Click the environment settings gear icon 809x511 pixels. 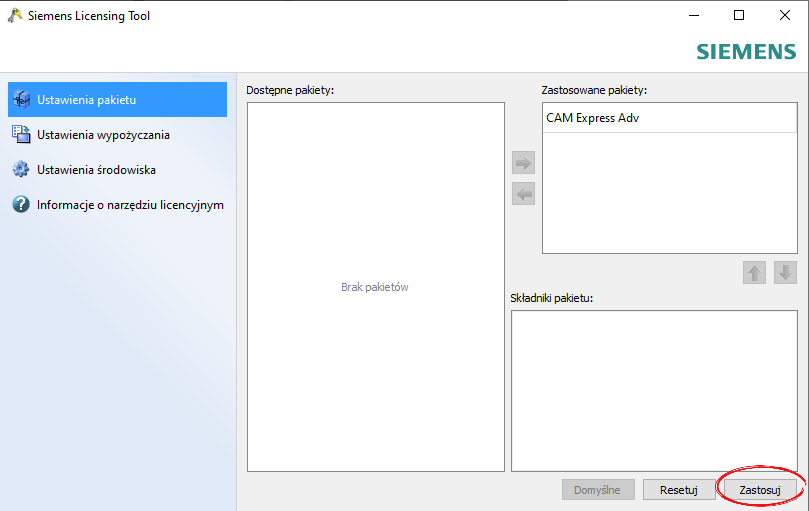tap(21, 169)
